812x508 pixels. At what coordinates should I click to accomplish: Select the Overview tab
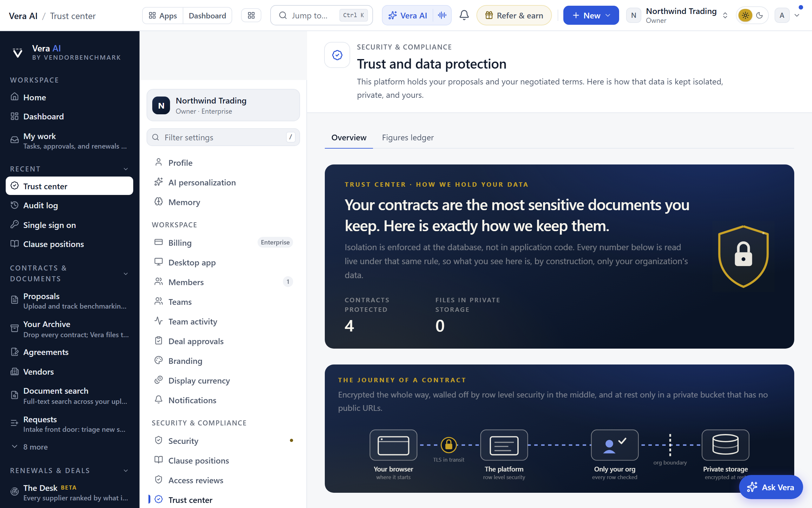pos(349,137)
